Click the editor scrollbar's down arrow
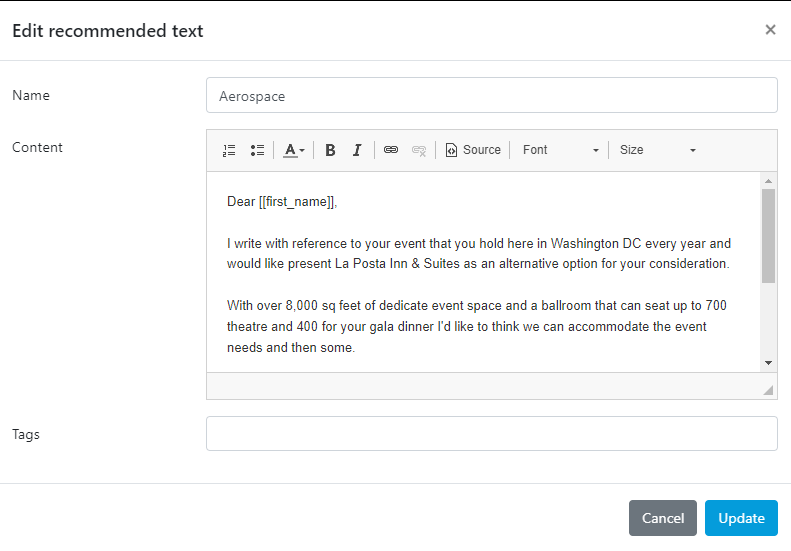Screen dimensions: 791x551 coord(768,363)
